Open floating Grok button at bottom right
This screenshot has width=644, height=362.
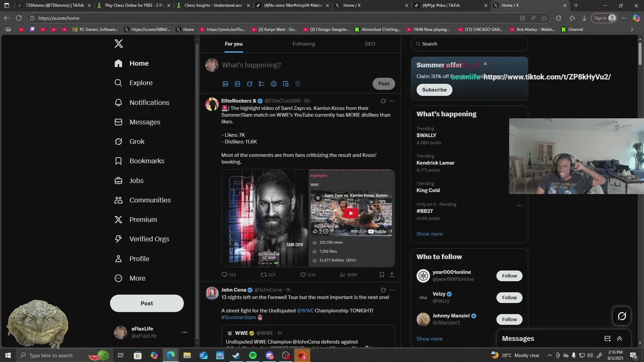(622, 316)
